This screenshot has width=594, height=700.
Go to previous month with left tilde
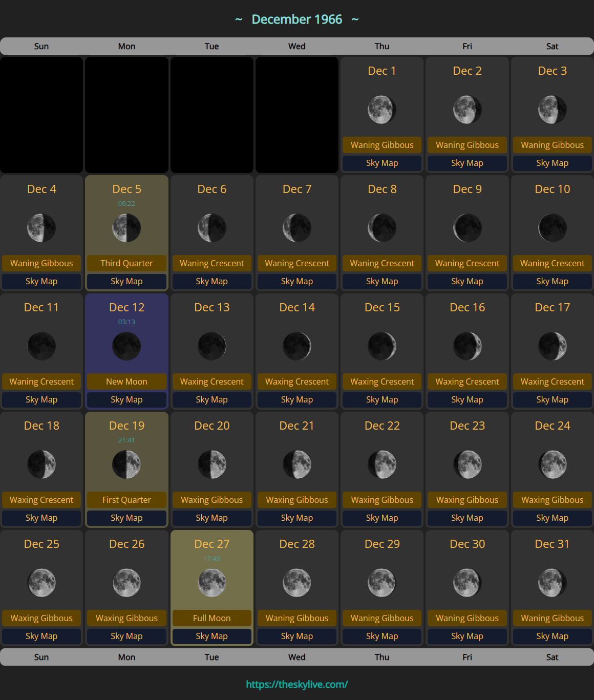239,19
